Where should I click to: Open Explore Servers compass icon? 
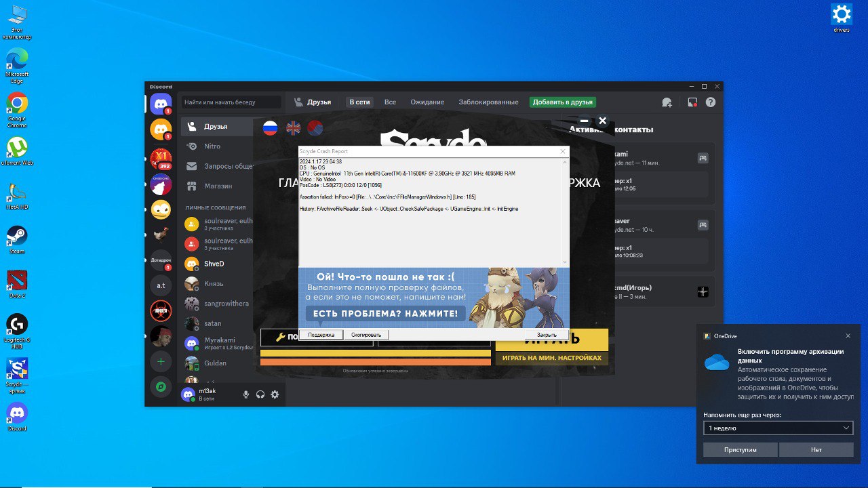click(161, 386)
